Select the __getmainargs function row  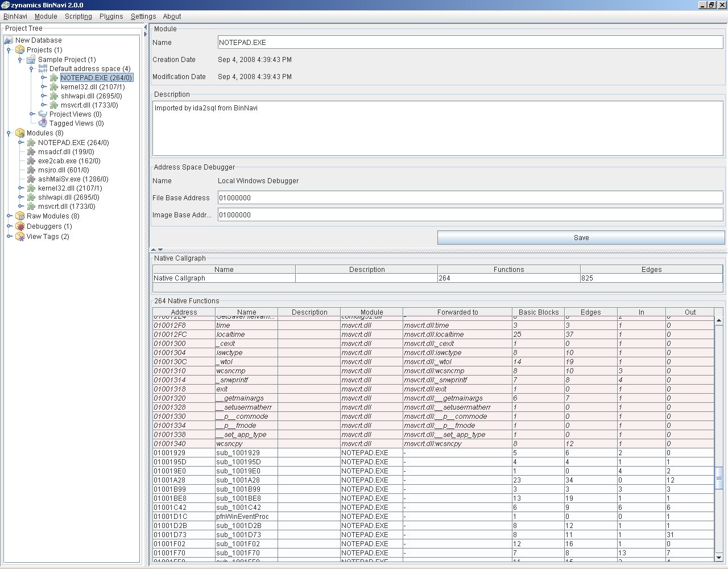click(433, 398)
